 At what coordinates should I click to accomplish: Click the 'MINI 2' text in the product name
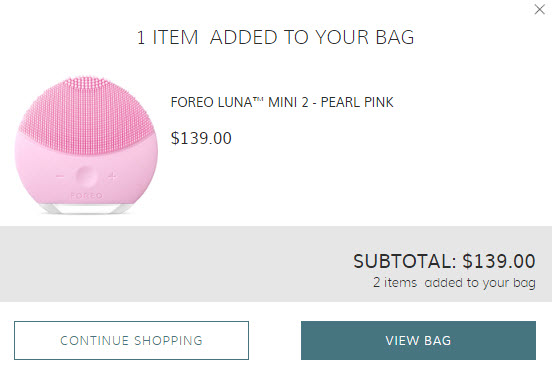[288, 102]
